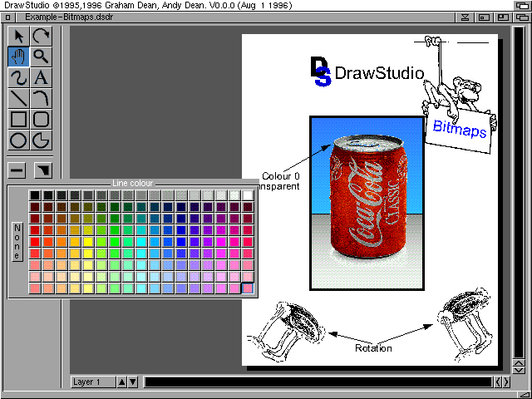Click the window sizing gadget bottom right
Image resolution: width=532 pixels, height=399 pixels.
pos(525,395)
